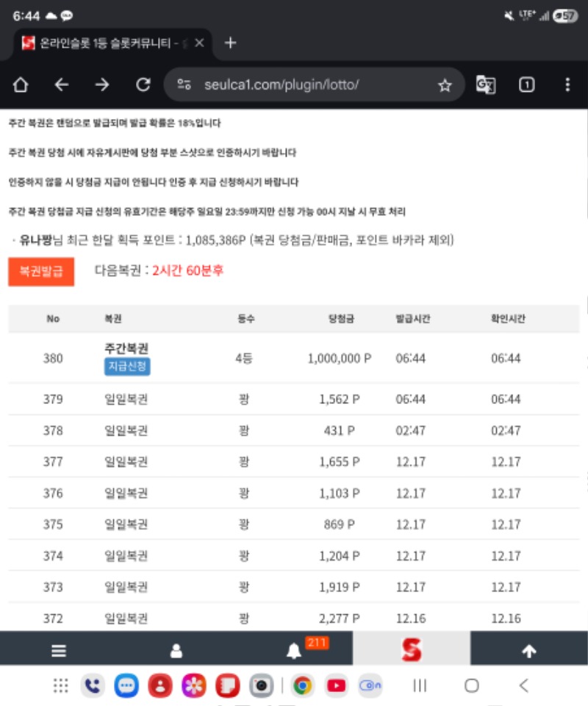The width and height of the screenshot is (588, 706).
Task: Tap the Chrome home icon
Action: click(21, 85)
